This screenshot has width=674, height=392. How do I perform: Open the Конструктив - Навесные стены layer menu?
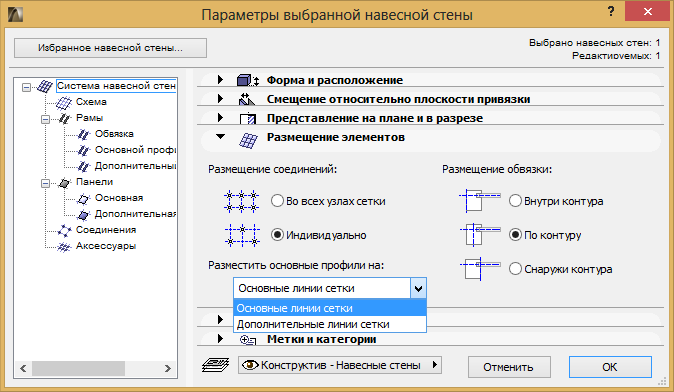(x=340, y=365)
